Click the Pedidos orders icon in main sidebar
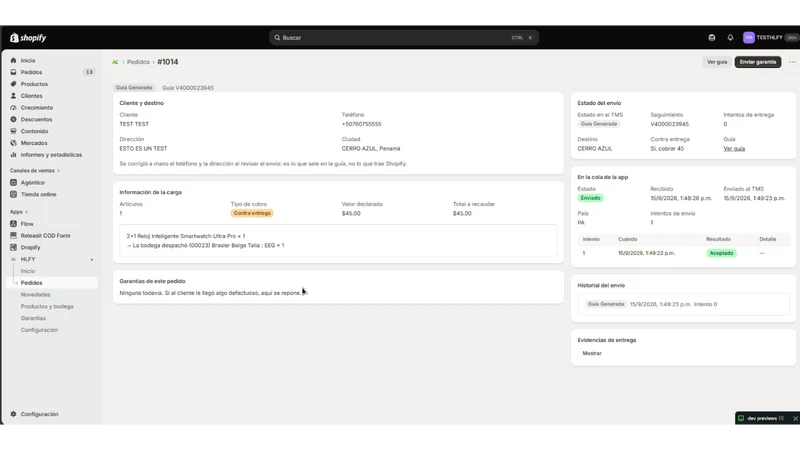This screenshot has height=450, width=800. [13, 72]
